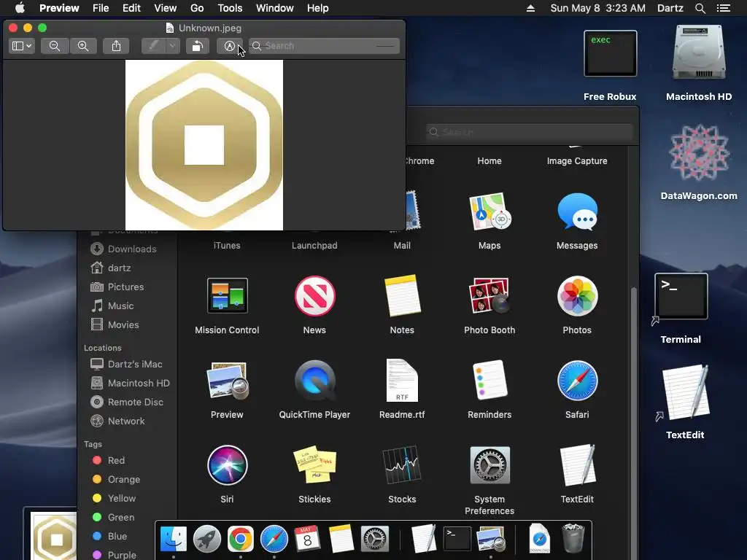Image resolution: width=747 pixels, height=560 pixels.
Task: Select the Siri app icon
Action: (228, 464)
